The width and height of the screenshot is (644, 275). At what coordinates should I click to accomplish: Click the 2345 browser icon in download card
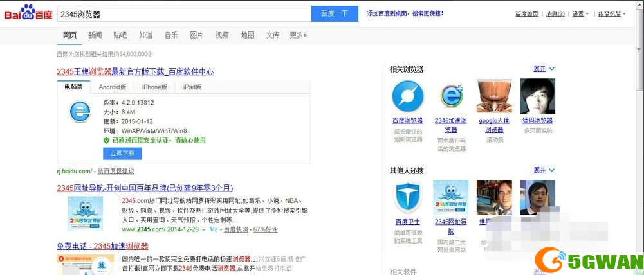80,112
